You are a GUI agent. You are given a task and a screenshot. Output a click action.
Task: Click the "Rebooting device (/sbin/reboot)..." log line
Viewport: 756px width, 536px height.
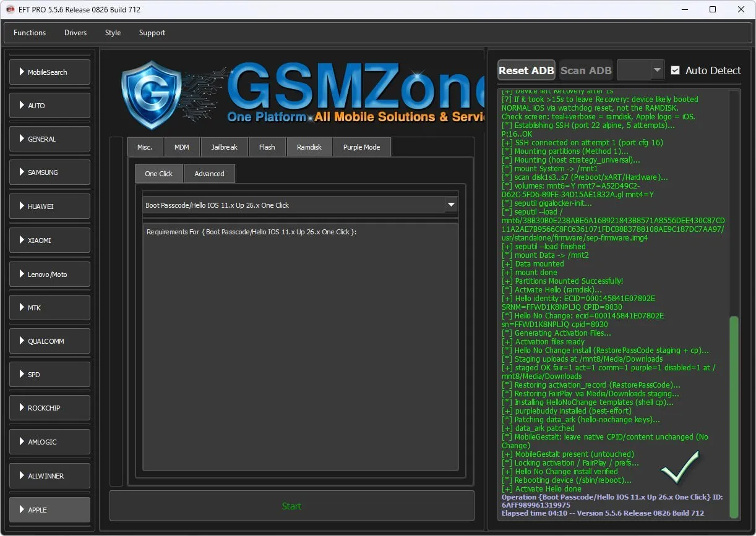pos(567,480)
